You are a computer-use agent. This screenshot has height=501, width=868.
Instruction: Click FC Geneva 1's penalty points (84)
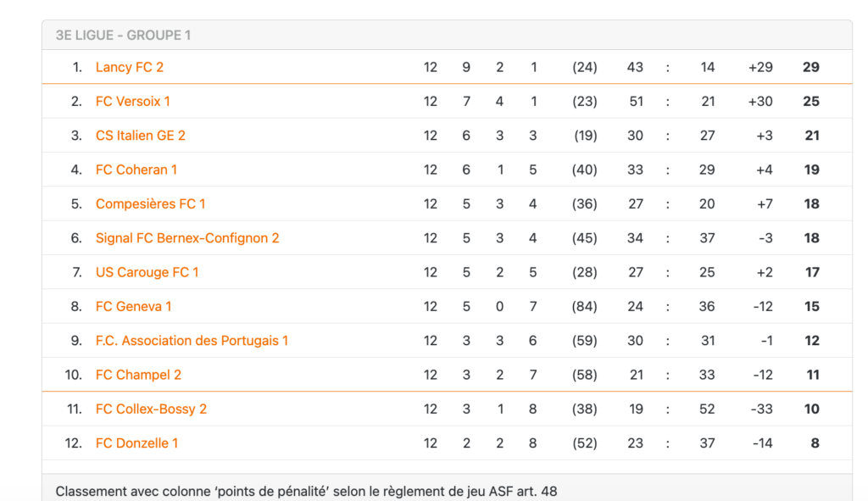584,307
